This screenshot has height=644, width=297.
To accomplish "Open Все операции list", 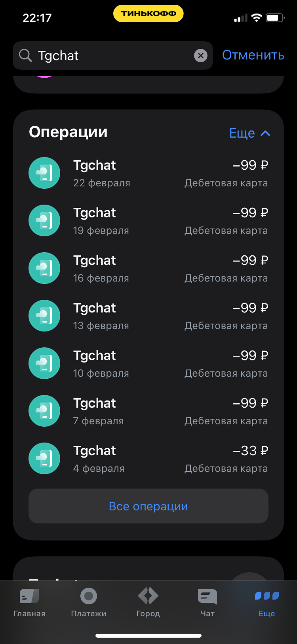I will [x=148, y=506].
